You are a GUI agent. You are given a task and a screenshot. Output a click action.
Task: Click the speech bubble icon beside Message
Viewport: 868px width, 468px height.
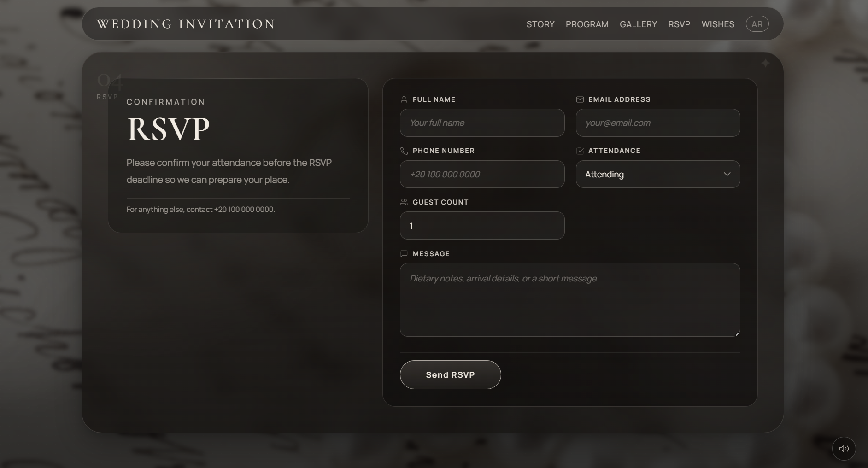(x=404, y=254)
